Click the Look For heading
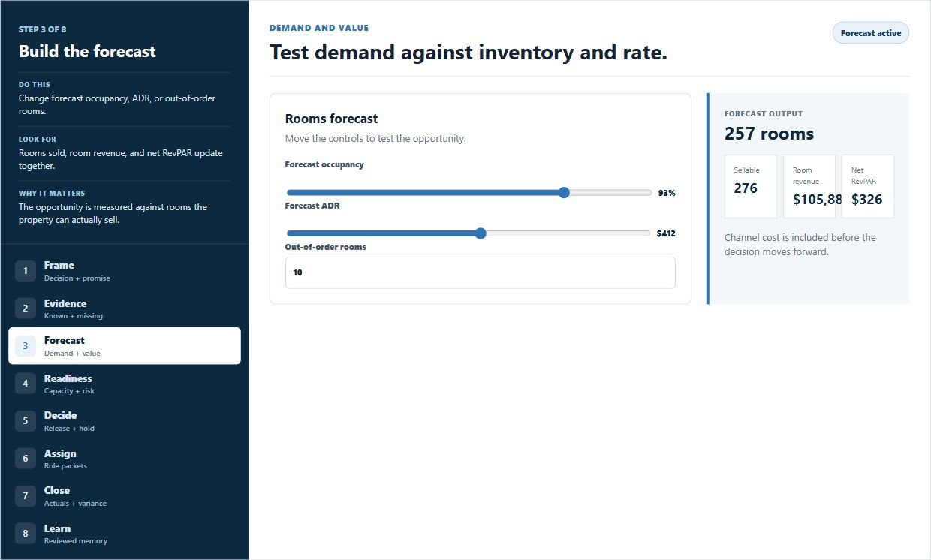The image size is (931, 560). 38,139
